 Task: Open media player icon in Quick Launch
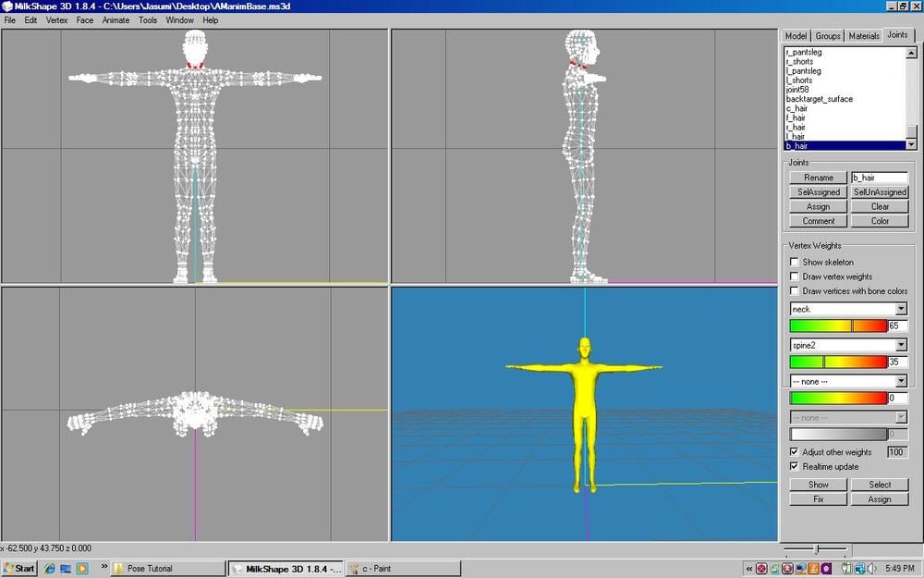(82, 568)
